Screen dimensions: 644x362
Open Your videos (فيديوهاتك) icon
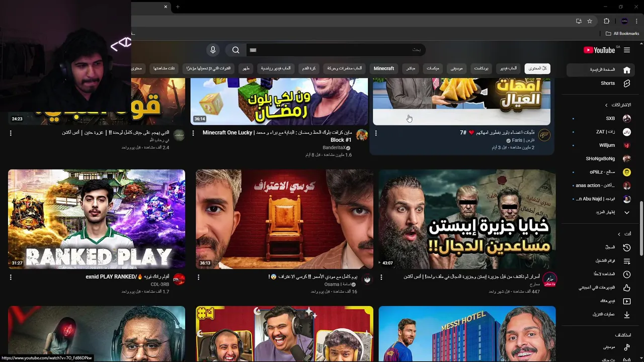pyautogui.click(x=627, y=301)
